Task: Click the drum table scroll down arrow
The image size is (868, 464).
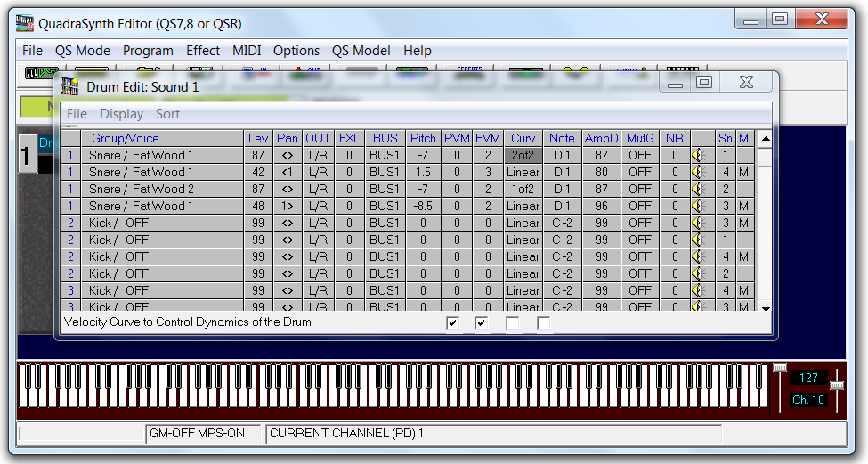Action: click(765, 307)
